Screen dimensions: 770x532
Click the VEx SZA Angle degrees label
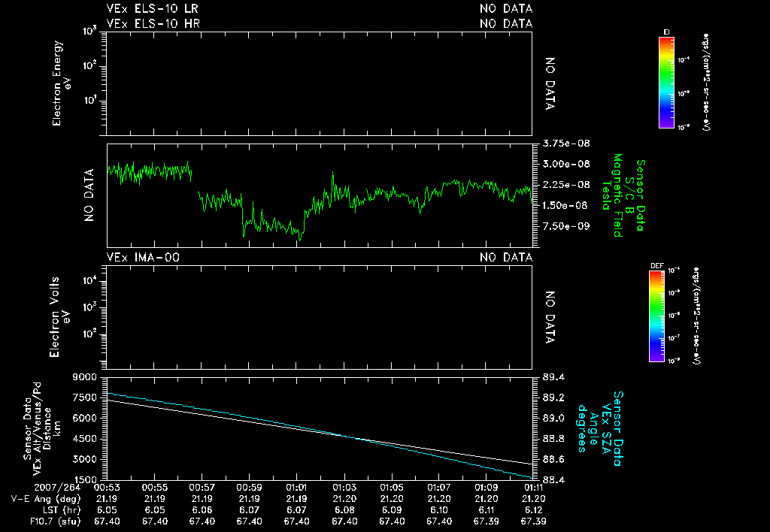[600, 428]
